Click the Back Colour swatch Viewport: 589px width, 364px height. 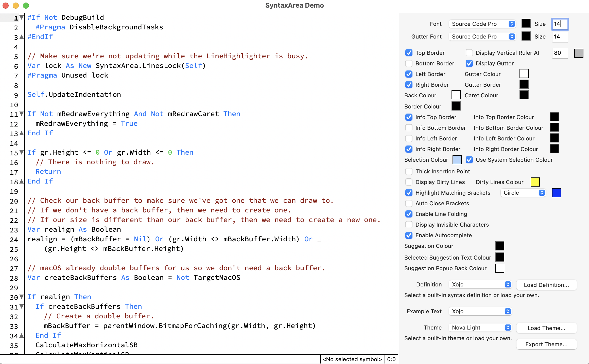click(x=456, y=95)
